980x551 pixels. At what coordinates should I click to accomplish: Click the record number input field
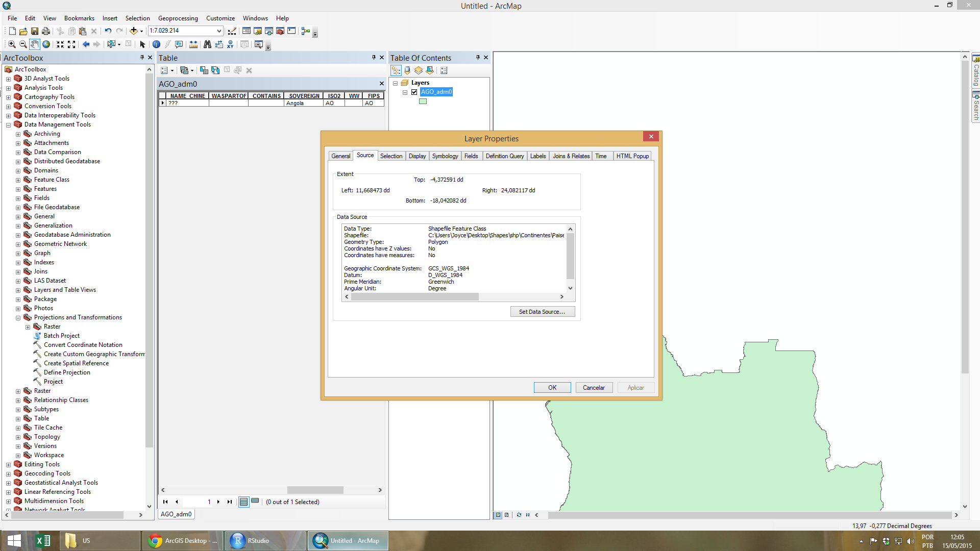(198, 502)
